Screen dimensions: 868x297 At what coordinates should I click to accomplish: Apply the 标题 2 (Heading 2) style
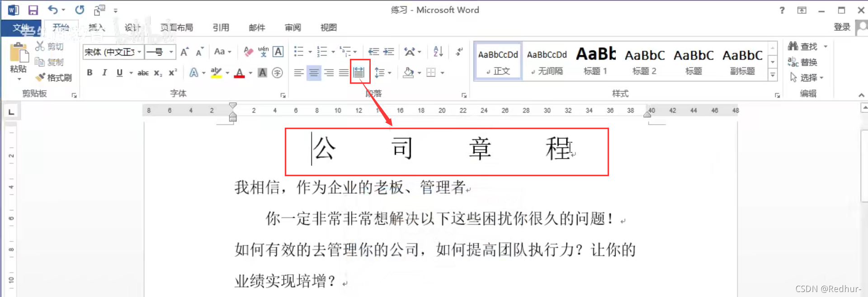pos(645,62)
